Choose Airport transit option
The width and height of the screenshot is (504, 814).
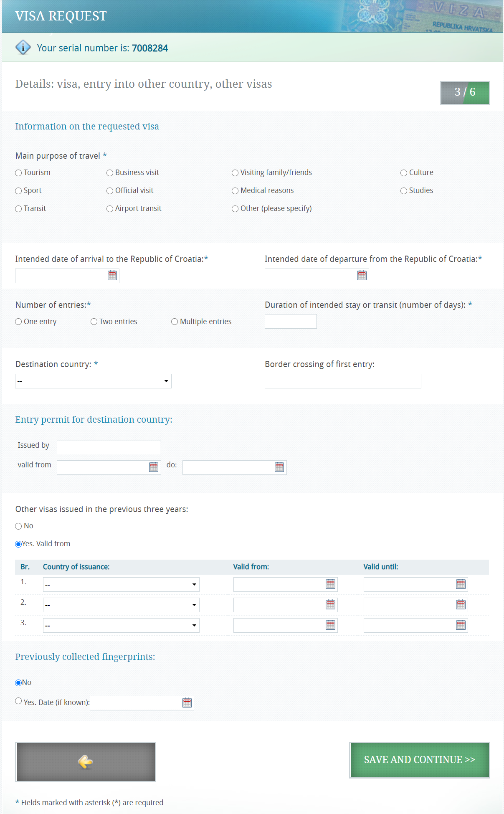110,209
